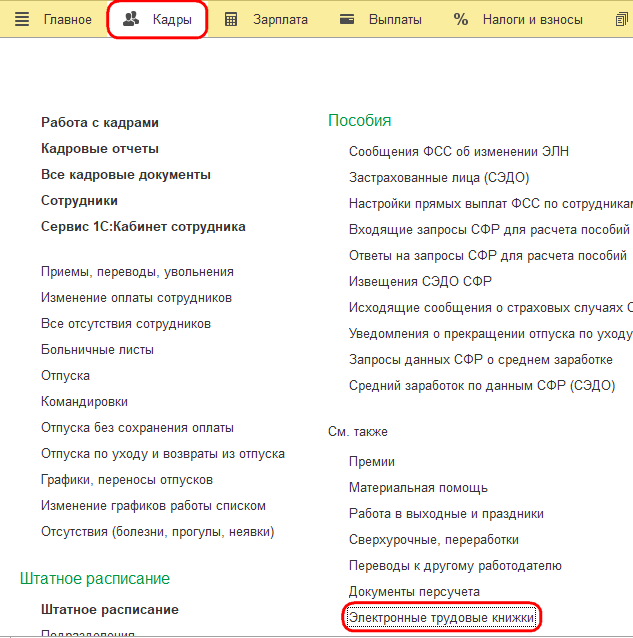Open Отпуска по уходу и возвраты из отпуска
633x638 pixels.
163,454
